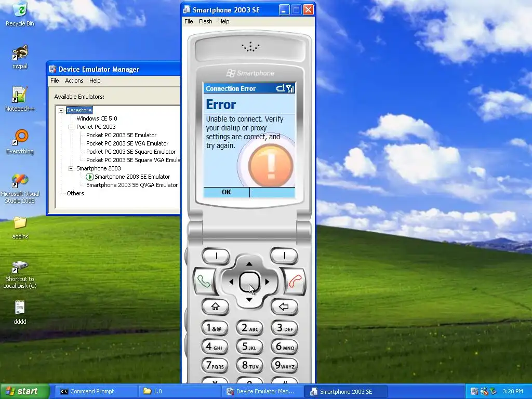Click the Smartphone 2003 SE title bar icon

[x=187, y=10]
